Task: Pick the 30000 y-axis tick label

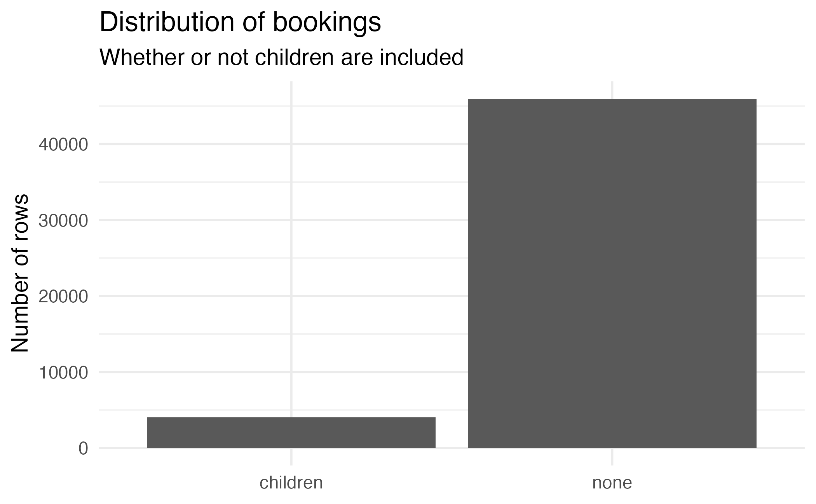Action: [x=63, y=221]
